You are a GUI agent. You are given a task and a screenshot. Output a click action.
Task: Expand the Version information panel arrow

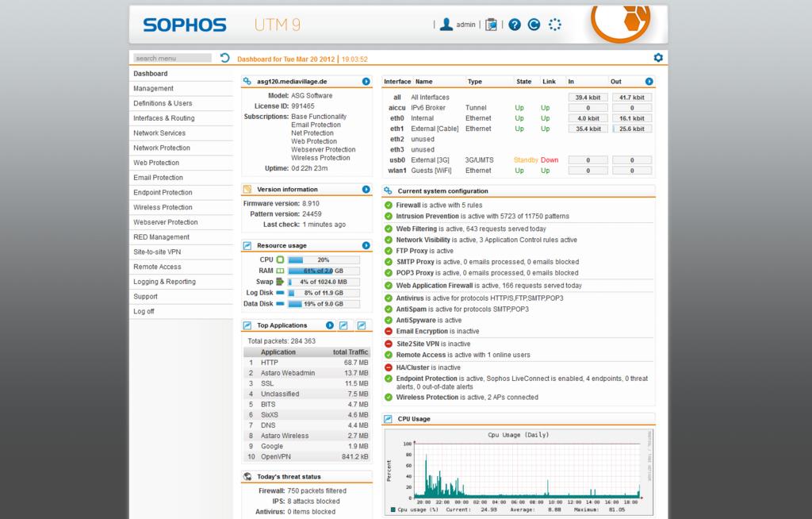[x=366, y=190]
